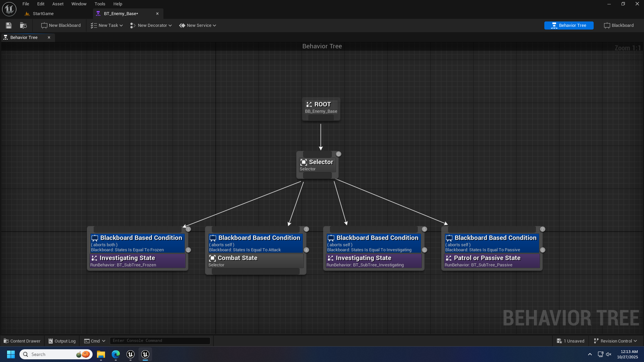Click the BT_SubTree_Frozen run behavior task
The height and width of the screenshot is (362, 644).
pyautogui.click(x=138, y=261)
